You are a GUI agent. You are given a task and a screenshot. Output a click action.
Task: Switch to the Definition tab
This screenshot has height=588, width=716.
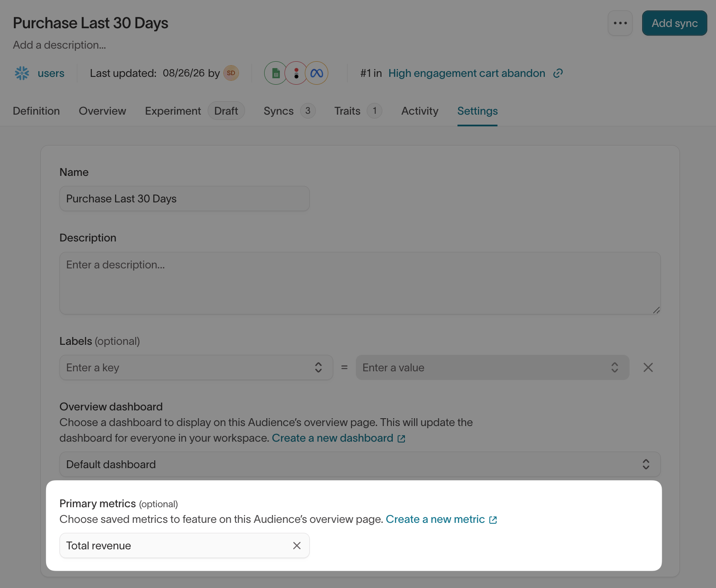click(36, 111)
